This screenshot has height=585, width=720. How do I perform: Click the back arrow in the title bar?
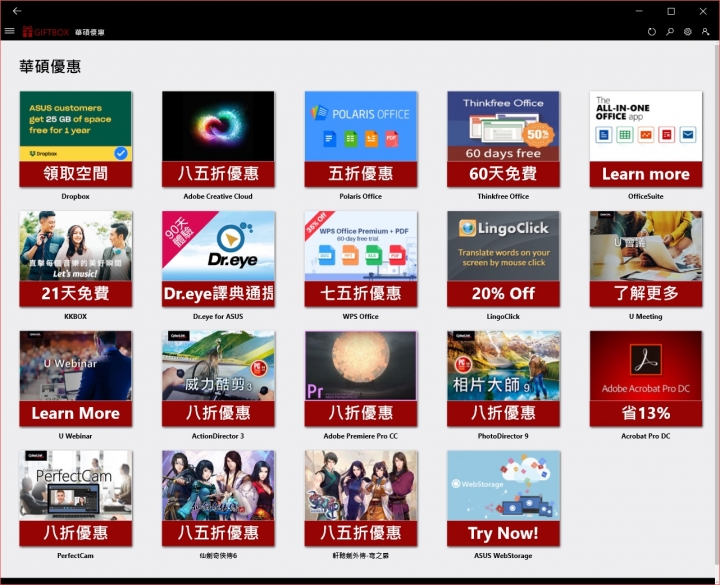pos(17,11)
